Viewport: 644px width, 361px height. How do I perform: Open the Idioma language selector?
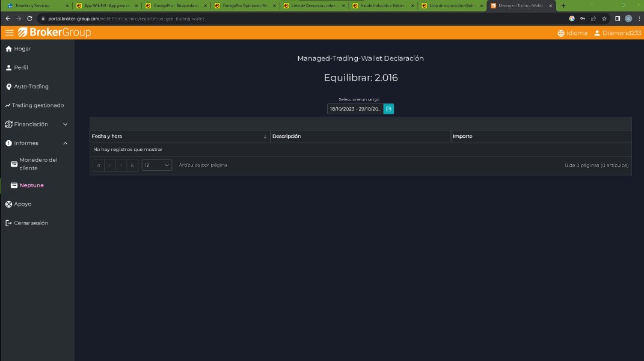572,33
